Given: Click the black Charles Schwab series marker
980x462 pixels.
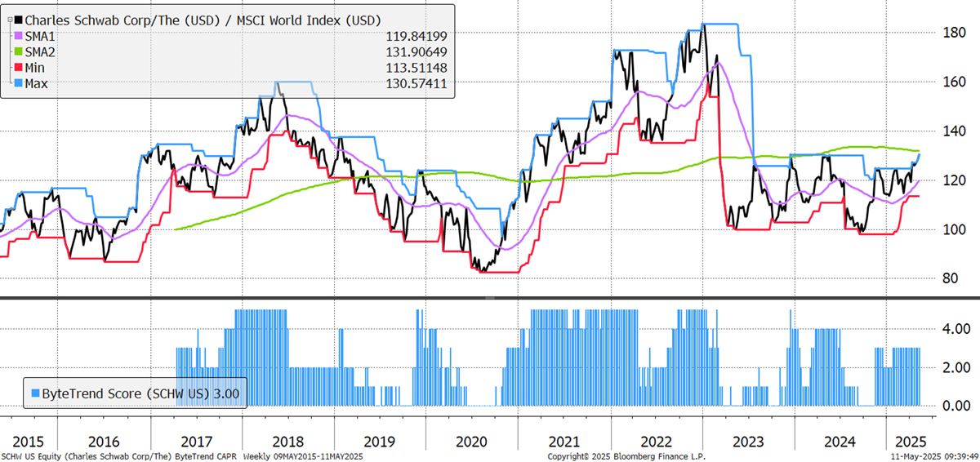Looking at the screenshot, I should [x=19, y=18].
